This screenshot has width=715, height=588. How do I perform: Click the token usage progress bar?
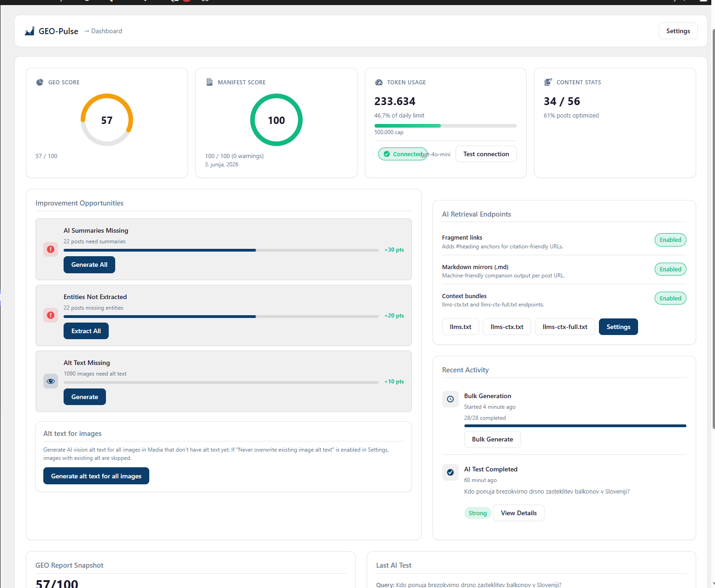pyautogui.click(x=445, y=126)
